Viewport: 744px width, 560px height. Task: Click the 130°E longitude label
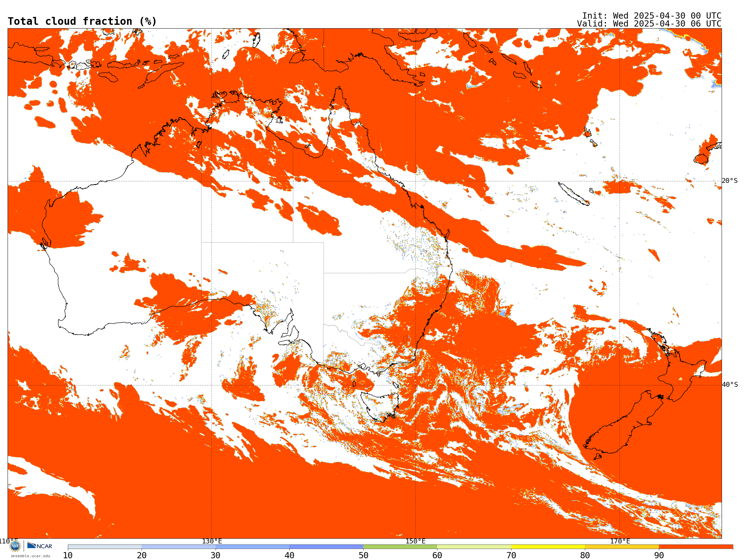212,541
